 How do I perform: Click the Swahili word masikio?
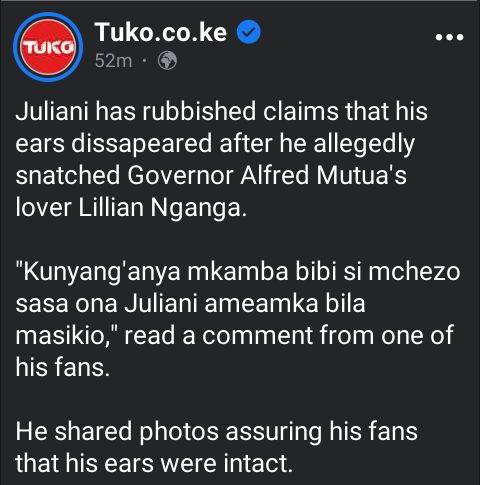pyautogui.click(x=63, y=335)
